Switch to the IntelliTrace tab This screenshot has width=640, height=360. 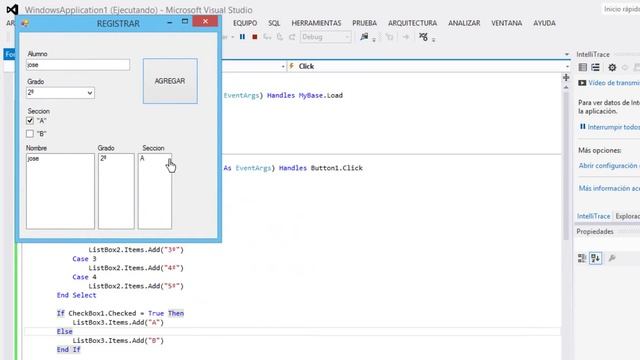tap(593, 216)
